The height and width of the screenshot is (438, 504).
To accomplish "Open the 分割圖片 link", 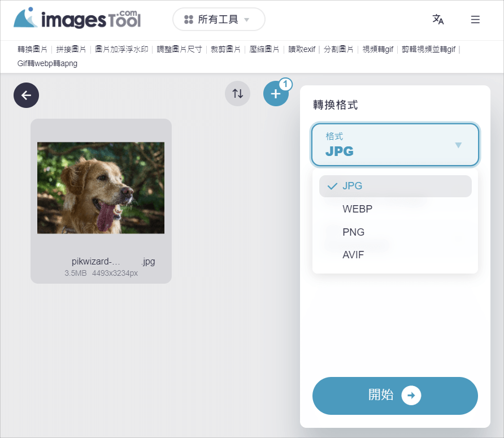I will click(338, 49).
